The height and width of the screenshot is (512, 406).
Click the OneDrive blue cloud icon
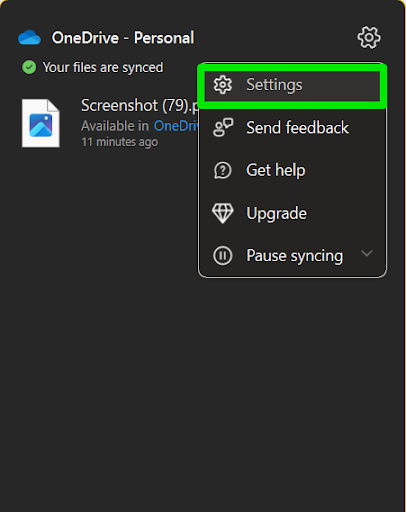(30, 37)
